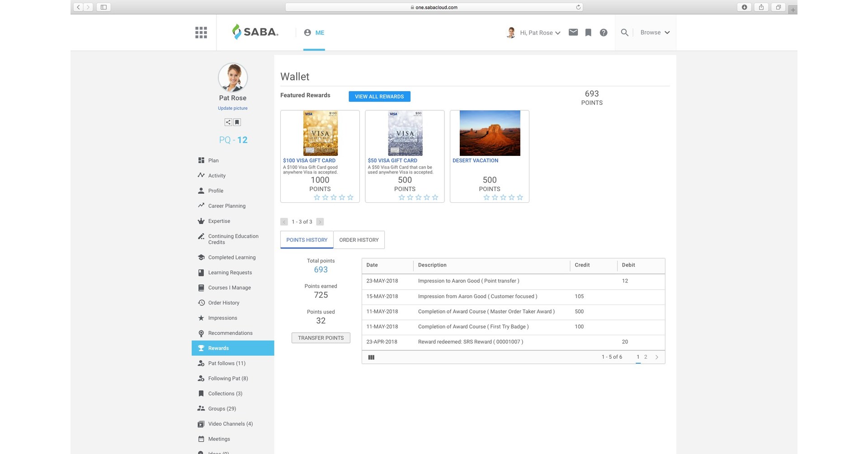Viewport: 868px width, 454px height.
Task: Open the Browse dropdown
Action: coord(655,32)
